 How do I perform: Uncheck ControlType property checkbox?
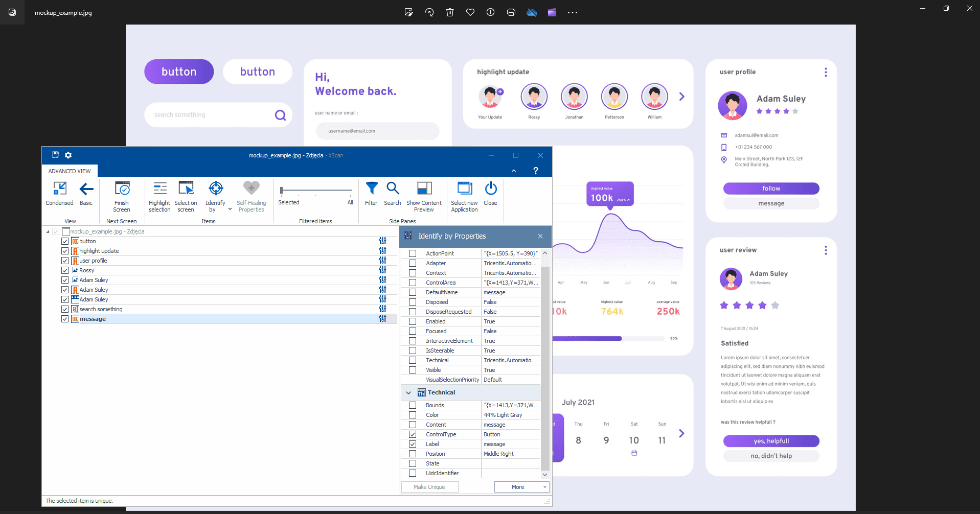pyautogui.click(x=413, y=434)
